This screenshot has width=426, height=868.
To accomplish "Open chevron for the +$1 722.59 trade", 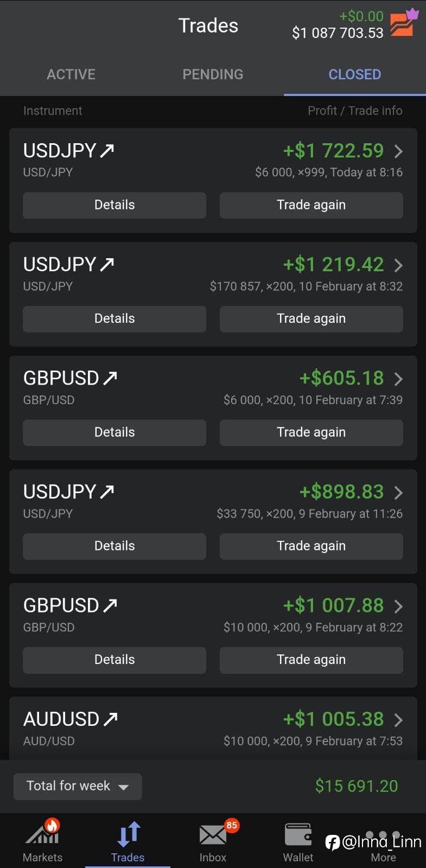I will pyautogui.click(x=398, y=151).
